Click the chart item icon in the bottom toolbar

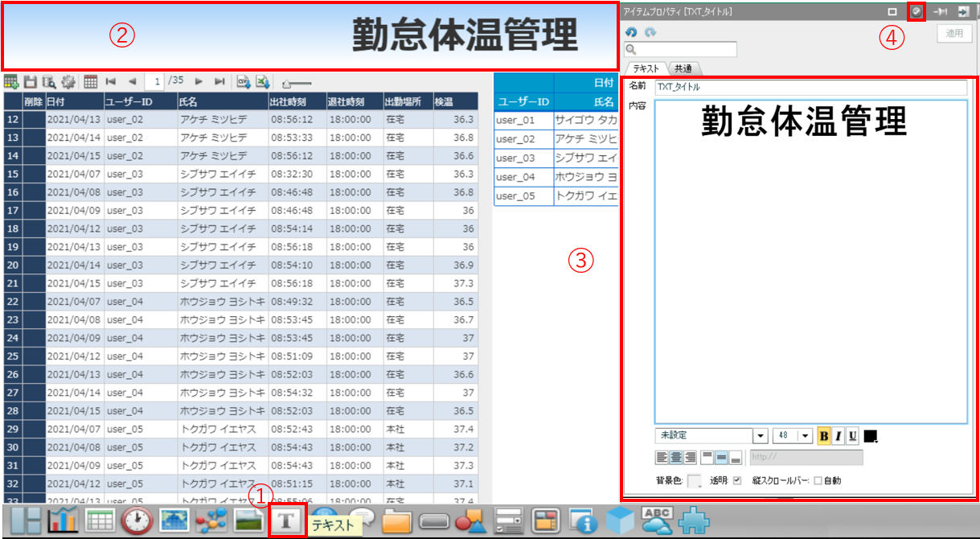pos(62,520)
